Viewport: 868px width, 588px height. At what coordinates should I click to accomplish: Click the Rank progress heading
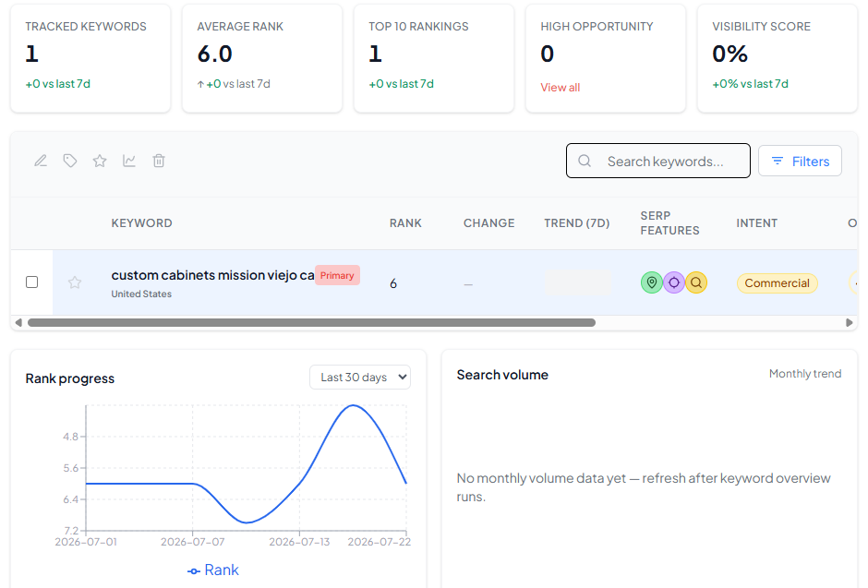pyautogui.click(x=70, y=378)
